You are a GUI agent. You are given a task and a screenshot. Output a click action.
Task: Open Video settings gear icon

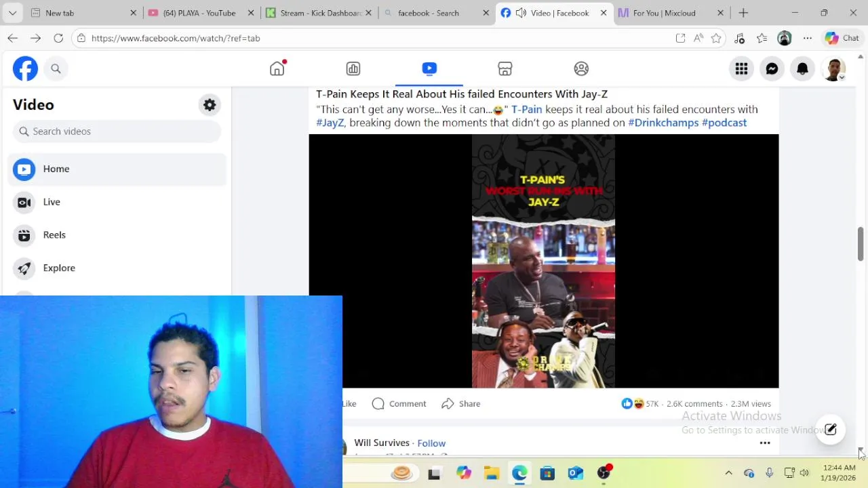(x=210, y=105)
